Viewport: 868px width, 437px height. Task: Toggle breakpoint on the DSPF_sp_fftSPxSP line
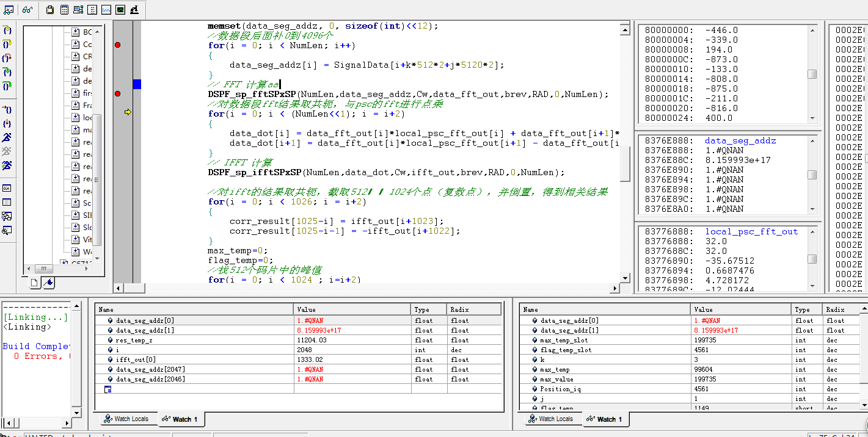point(117,94)
